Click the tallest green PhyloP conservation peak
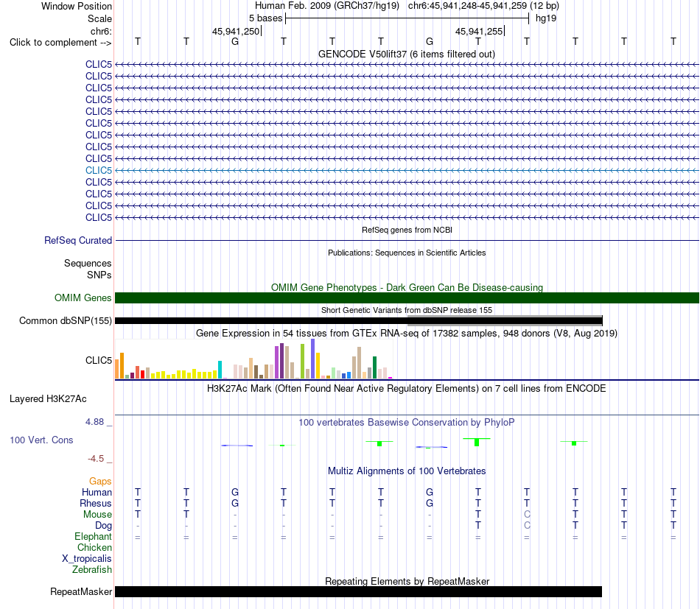Image resolution: width=700 pixels, height=609 pixels. point(477,442)
